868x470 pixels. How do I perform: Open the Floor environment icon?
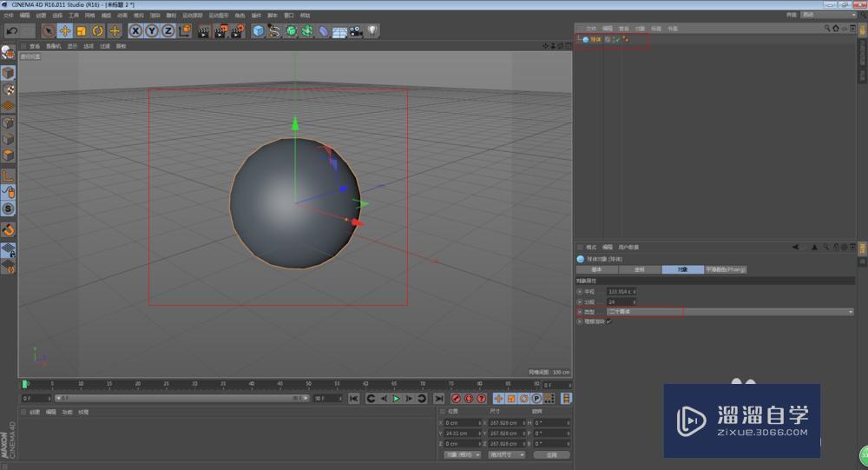point(339,31)
